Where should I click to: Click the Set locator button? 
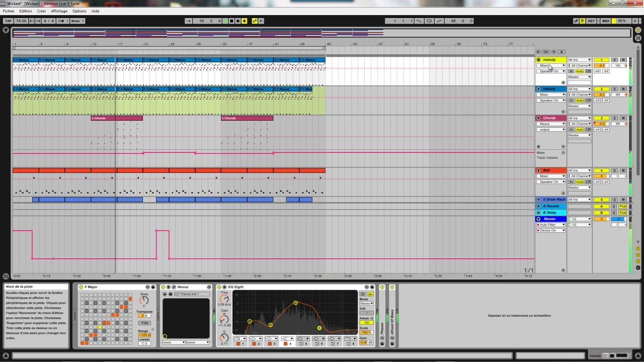coord(546,52)
